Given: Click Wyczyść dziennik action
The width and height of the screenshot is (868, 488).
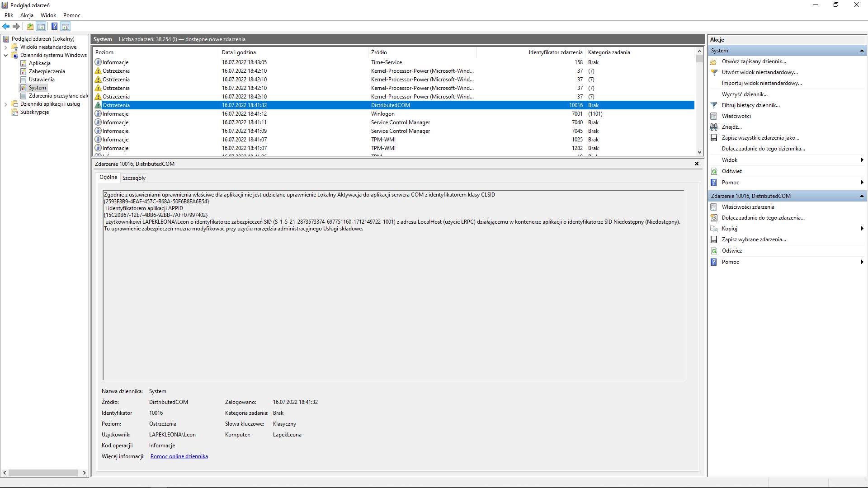Looking at the screenshot, I should point(745,94).
